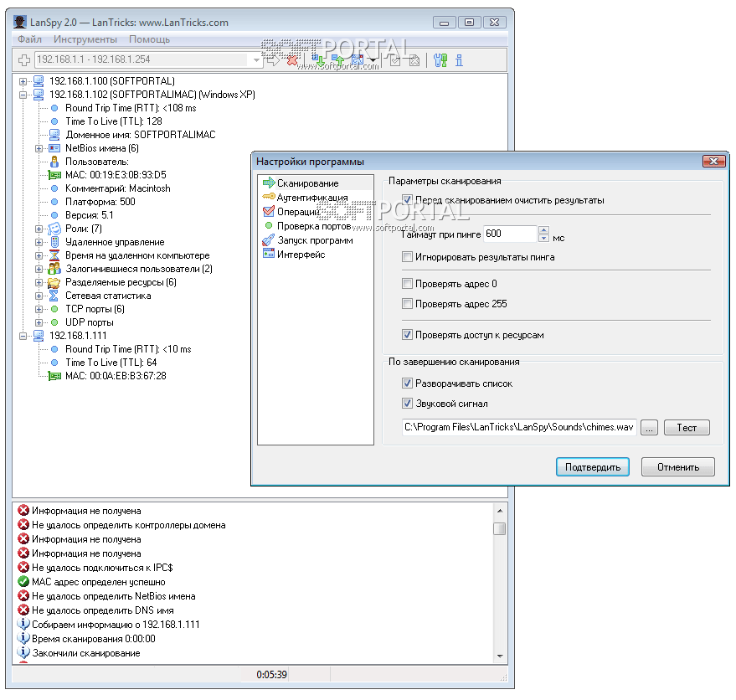Click the remote control icon for Удаленное управление
The image size is (736, 700).
coord(54,242)
